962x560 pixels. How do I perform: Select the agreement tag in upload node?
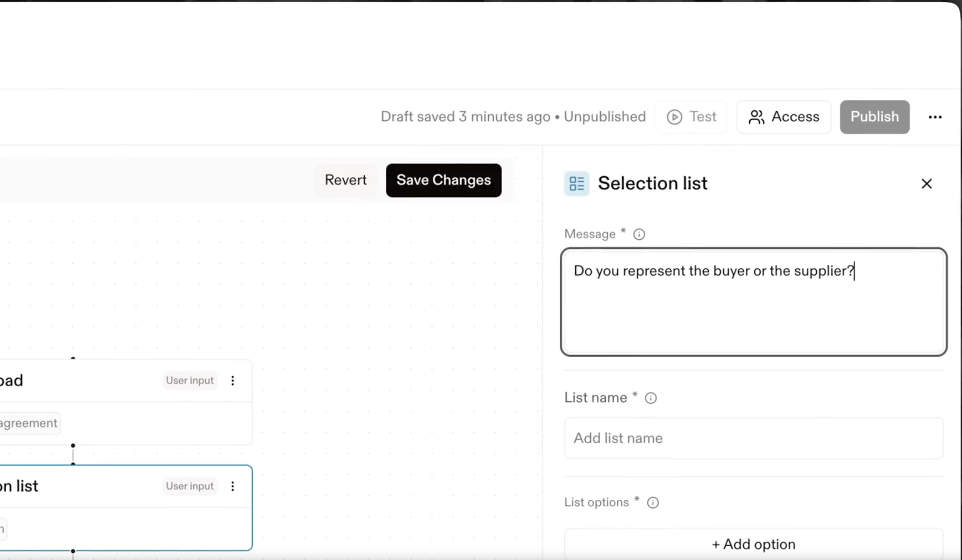click(x=29, y=423)
